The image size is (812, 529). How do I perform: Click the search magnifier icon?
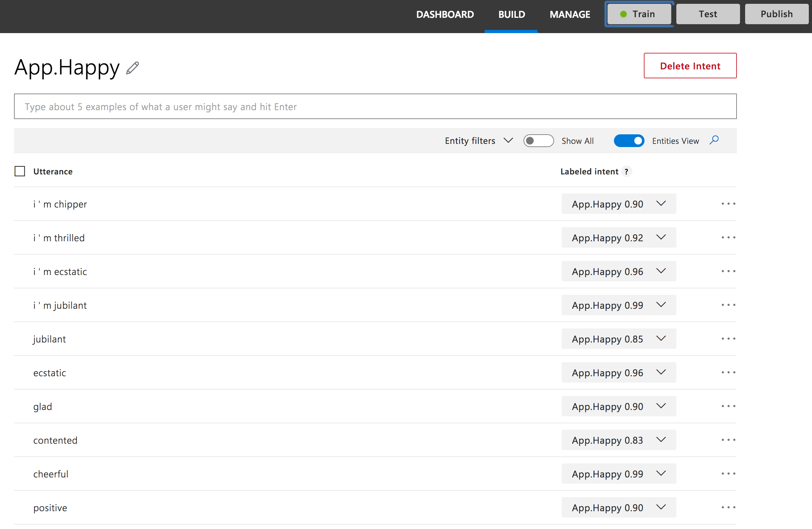pyautogui.click(x=714, y=140)
